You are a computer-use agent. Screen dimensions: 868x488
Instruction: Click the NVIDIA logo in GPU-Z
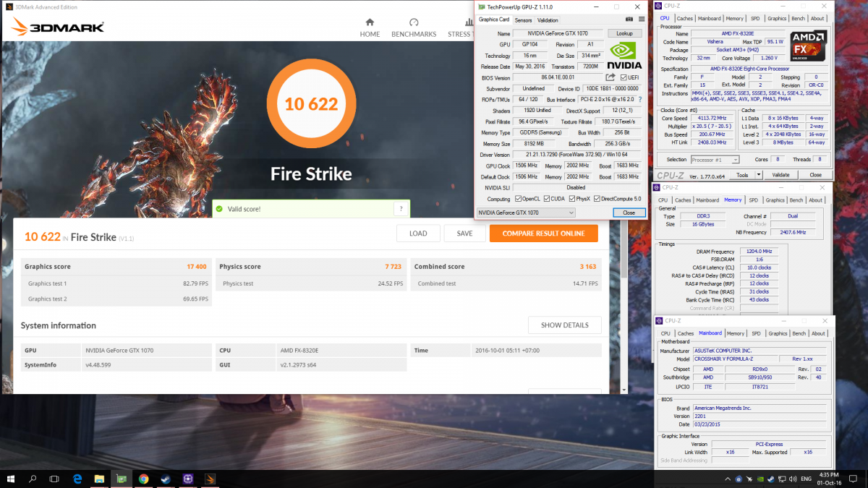625,55
